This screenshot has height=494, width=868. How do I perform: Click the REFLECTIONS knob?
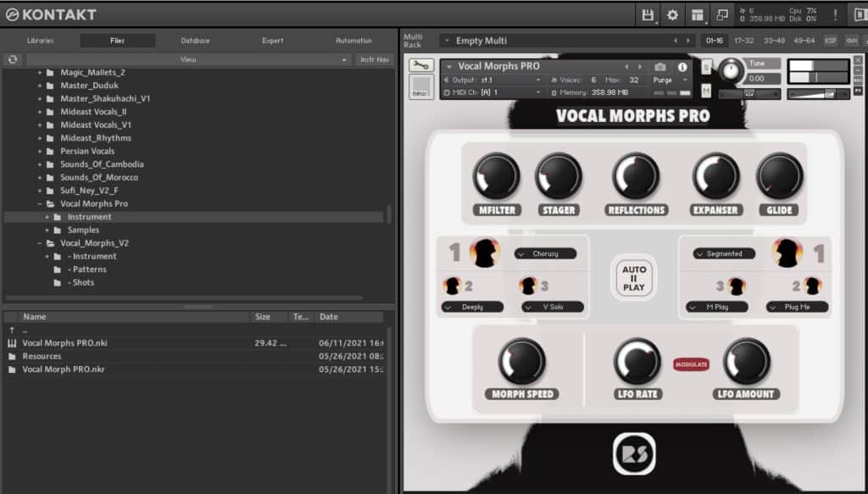point(636,176)
